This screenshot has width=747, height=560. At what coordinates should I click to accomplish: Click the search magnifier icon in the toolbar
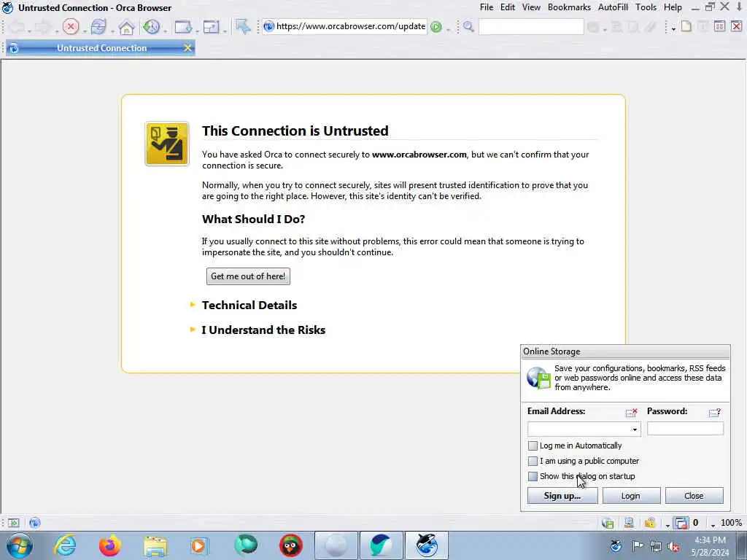[468, 27]
